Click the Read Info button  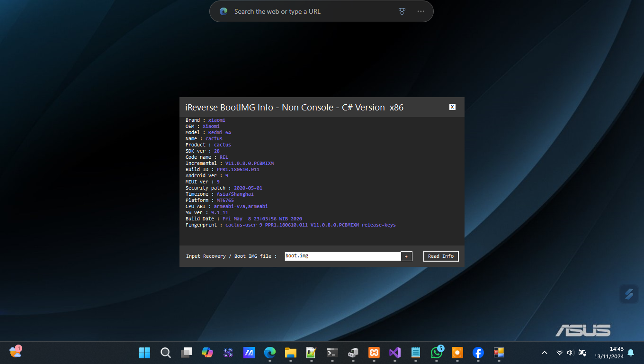[441, 256]
